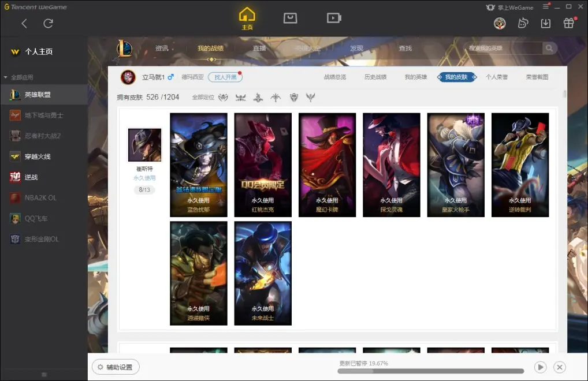Open the 查找 tab
Screen dimensions: 588x381
pyautogui.click(x=405, y=48)
